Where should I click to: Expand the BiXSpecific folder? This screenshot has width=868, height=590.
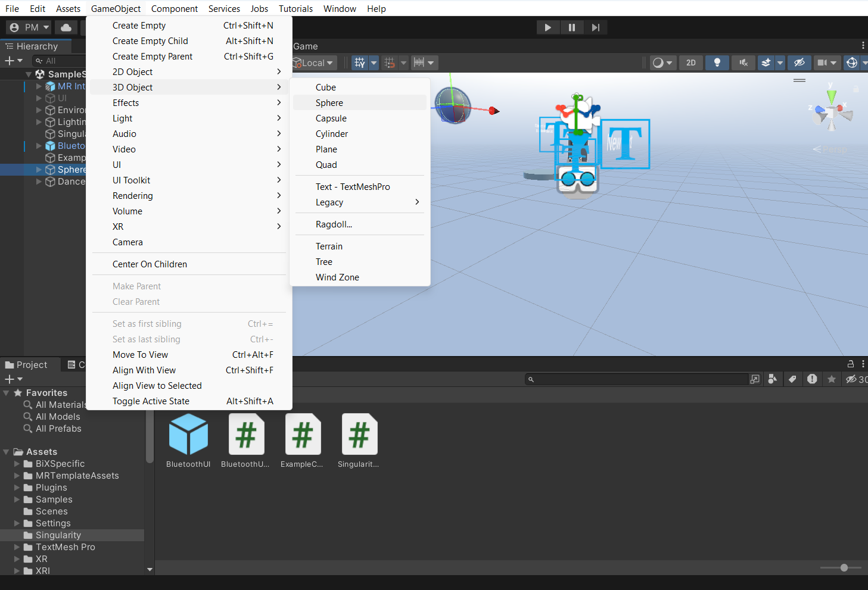click(x=17, y=464)
